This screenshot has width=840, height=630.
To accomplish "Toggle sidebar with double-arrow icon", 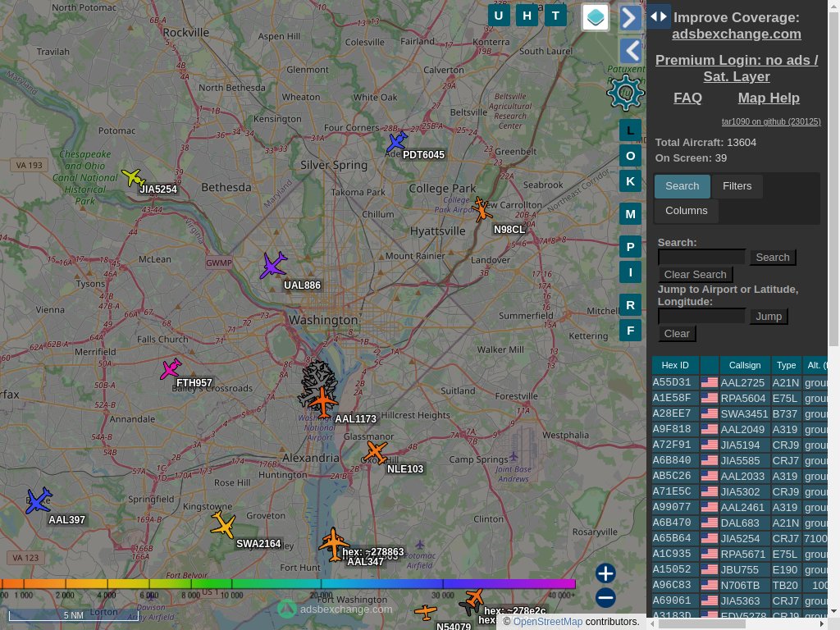I will [x=659, y=16].
